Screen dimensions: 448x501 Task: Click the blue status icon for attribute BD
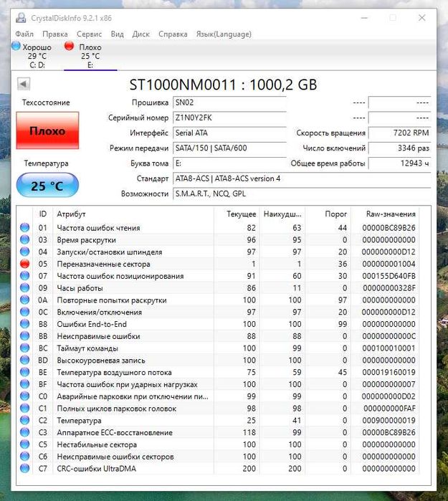pyautogui.click(x=24, y=360)
